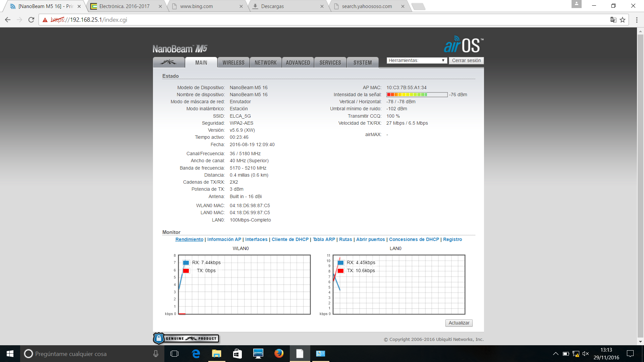
Task: Open File Explorer from taskbar
Action: 217,354
